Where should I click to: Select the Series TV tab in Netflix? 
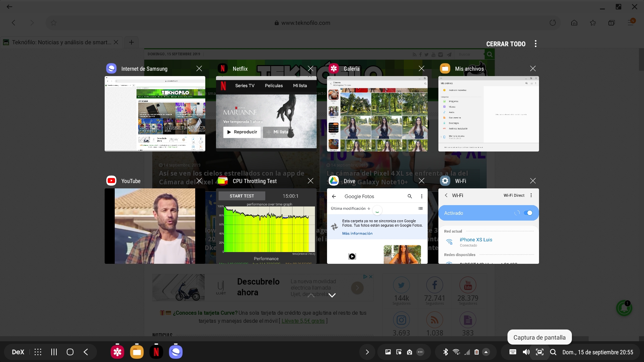[x=245, y=85]
